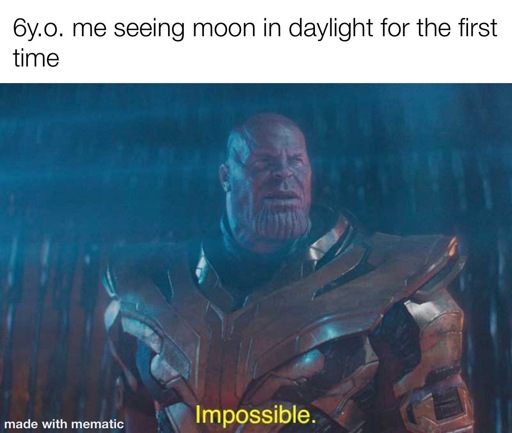
Task: Click "6y.o." at the caption start
Action: pyautogui.click(x=37, y=29)
